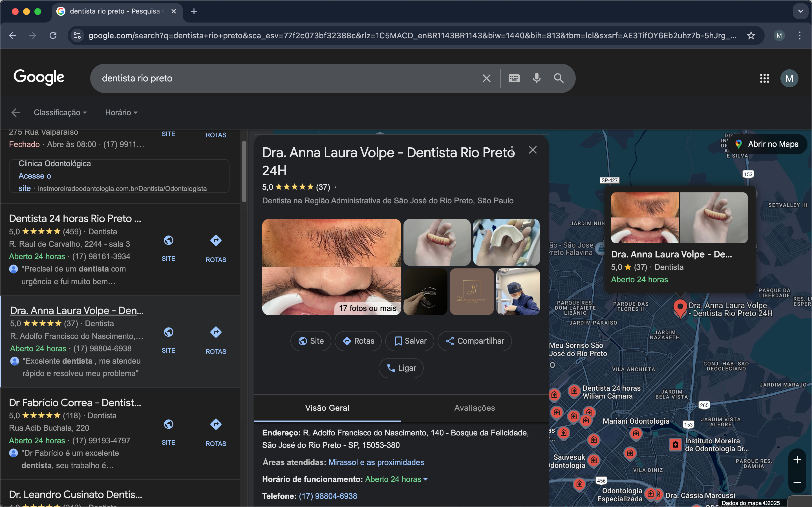The height and width of the screenshot is (507, 812).
Task: Zoom out on the map
Action: (x=797, y=482)
